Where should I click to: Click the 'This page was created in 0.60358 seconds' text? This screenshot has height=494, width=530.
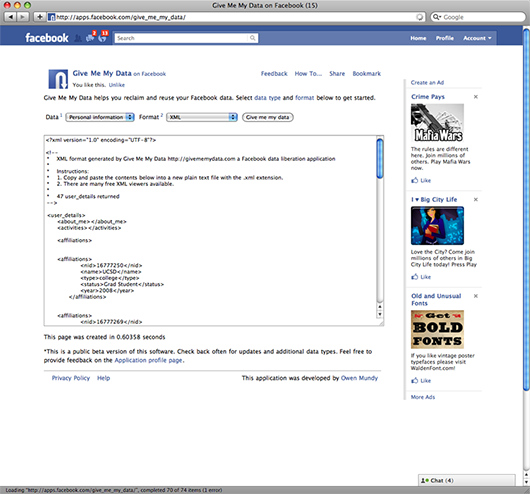pos(104,337)
